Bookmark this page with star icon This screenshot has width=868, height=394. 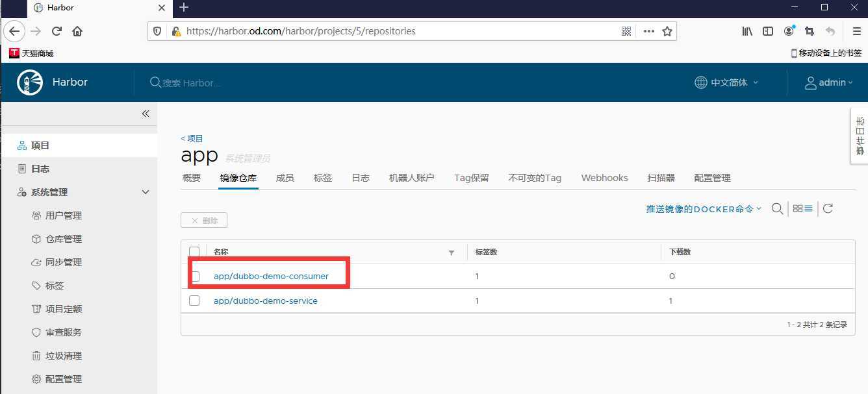point(667,31)
